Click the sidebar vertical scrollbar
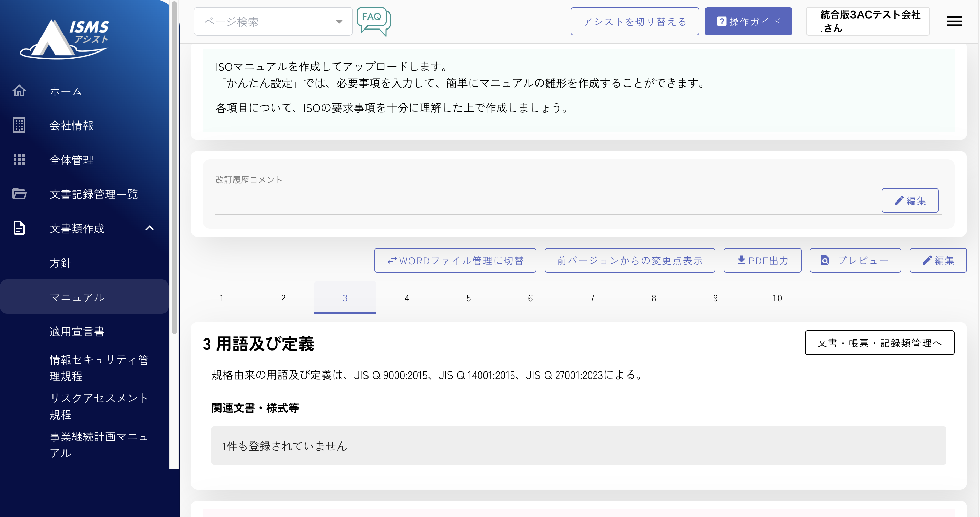The image size is (980, 517). 174,168
